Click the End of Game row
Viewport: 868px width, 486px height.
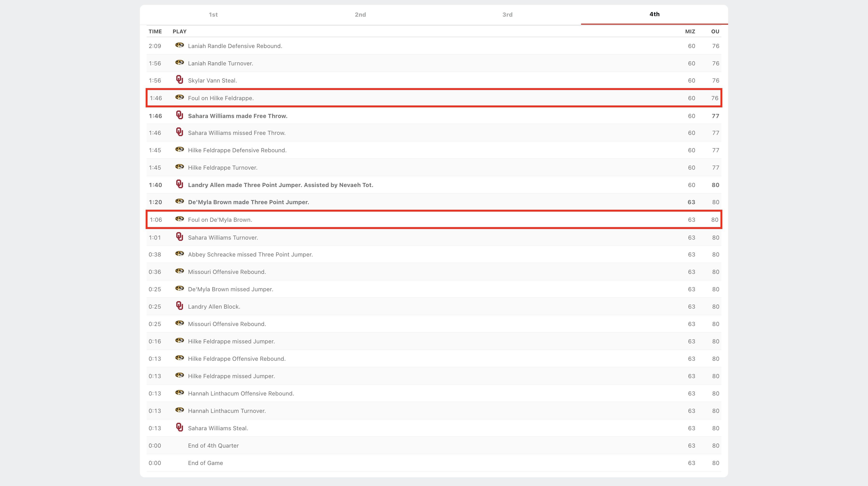tap(205, 463)
